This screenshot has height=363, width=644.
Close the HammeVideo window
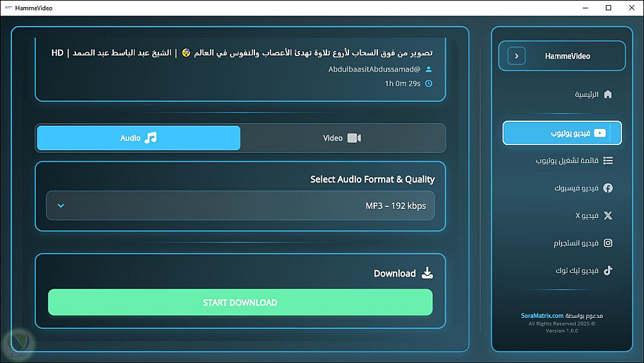point(632,8)
